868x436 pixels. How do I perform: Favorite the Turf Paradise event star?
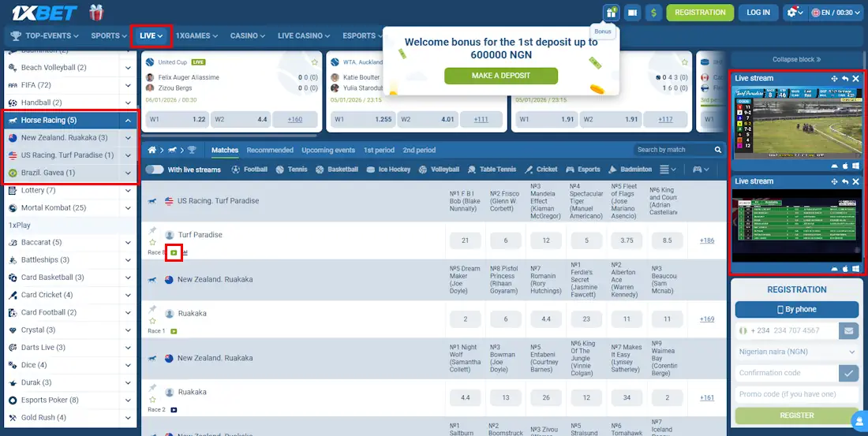click(x=153, y=242)
